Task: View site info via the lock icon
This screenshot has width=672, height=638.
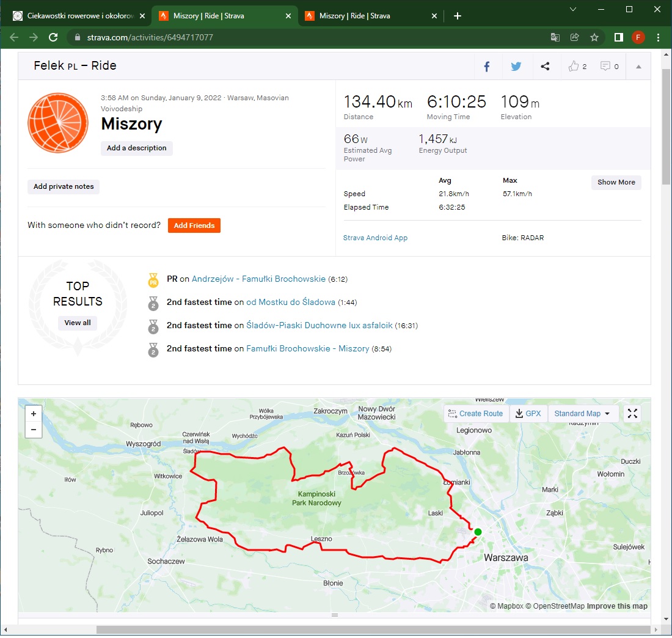Action: 78,37
